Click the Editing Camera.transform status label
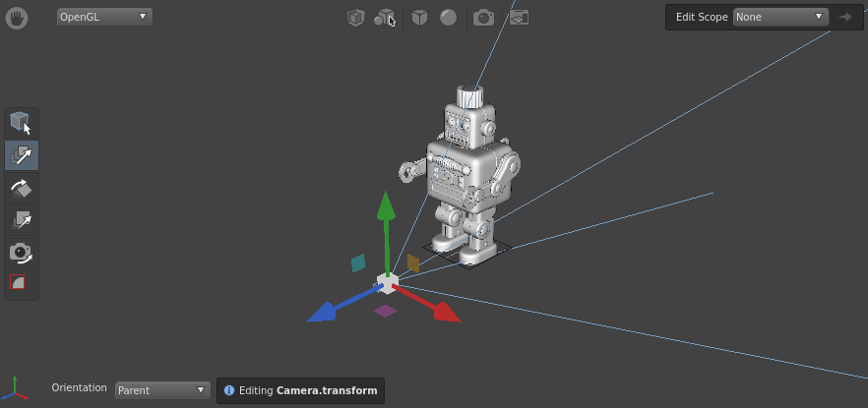This screenshot has width=868, height=408. 300,390
